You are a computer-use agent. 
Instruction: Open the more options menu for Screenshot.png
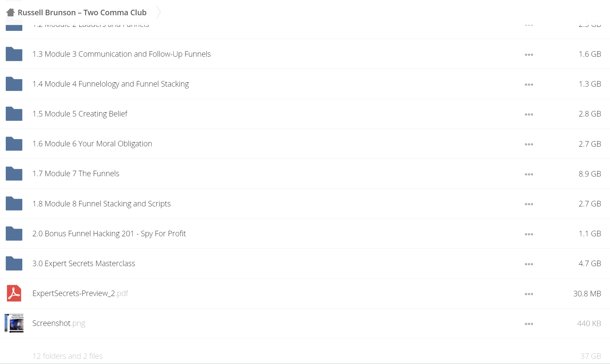click(x=529, y=324)
